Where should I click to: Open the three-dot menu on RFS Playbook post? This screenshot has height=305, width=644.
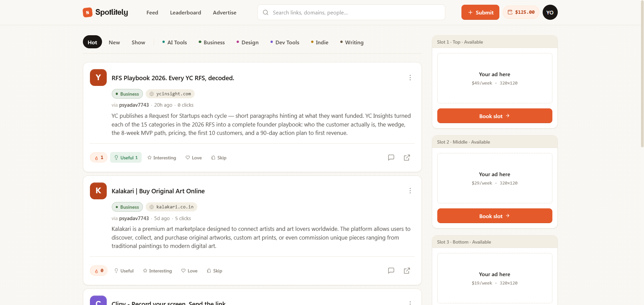click(410, 78)
